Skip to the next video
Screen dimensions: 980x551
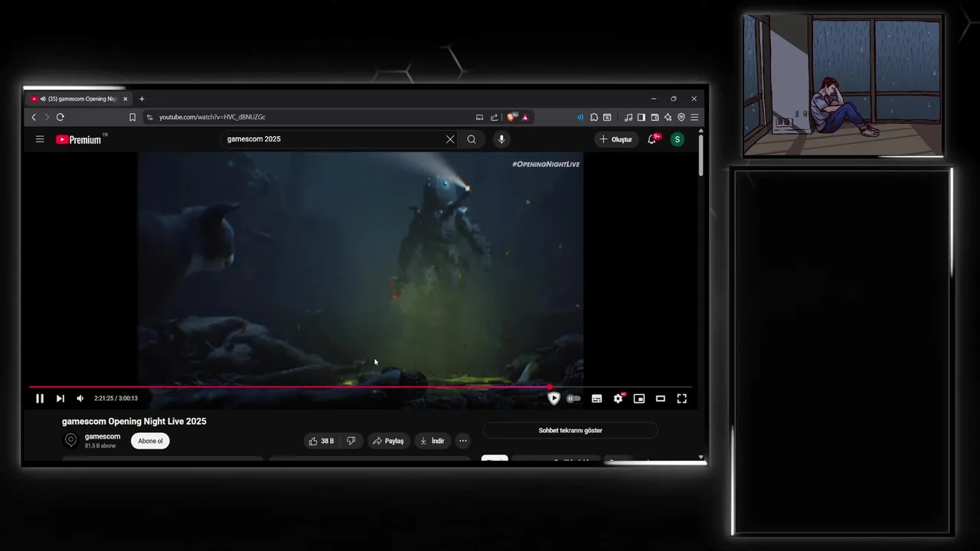point(60,398)
